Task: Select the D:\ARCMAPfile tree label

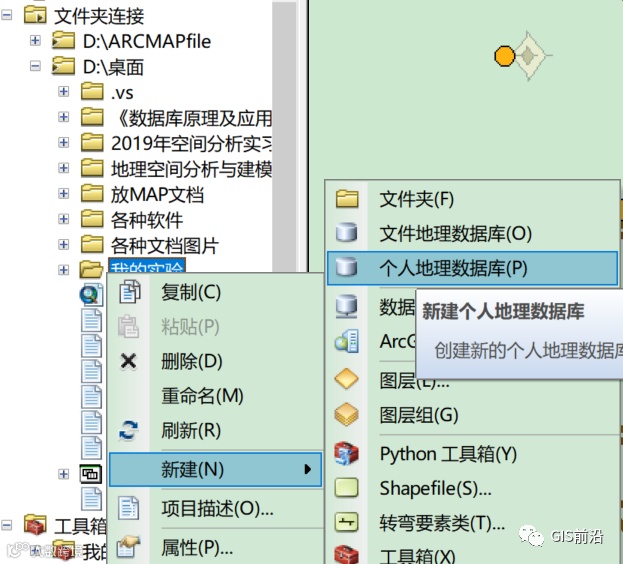Action: (147, 41)
